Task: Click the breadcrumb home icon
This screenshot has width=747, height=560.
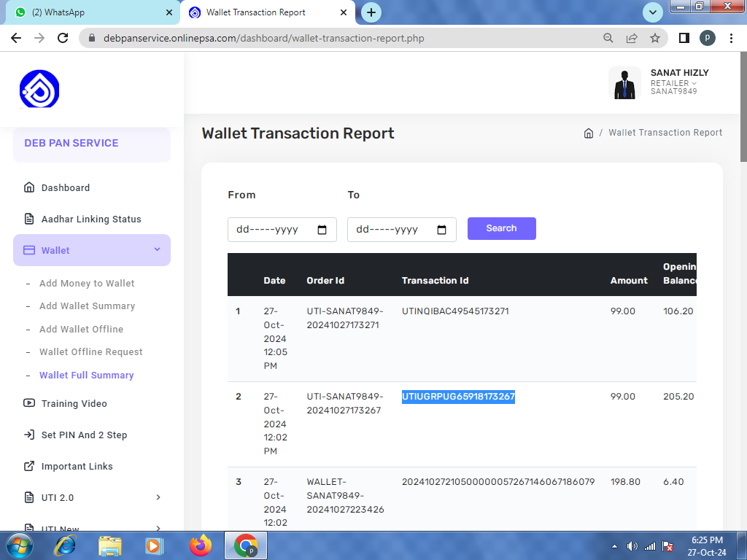Action: [x=589, y=133]
